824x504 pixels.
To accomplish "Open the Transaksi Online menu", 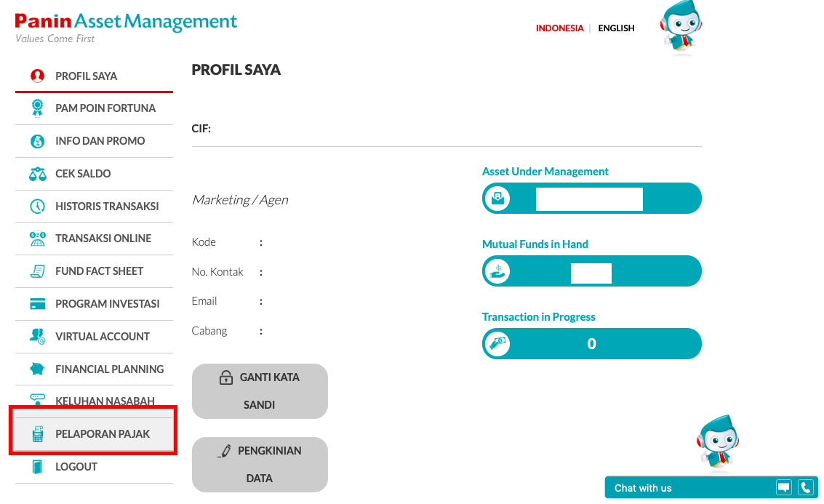I will pyautogui.click(x=103, y=239).
